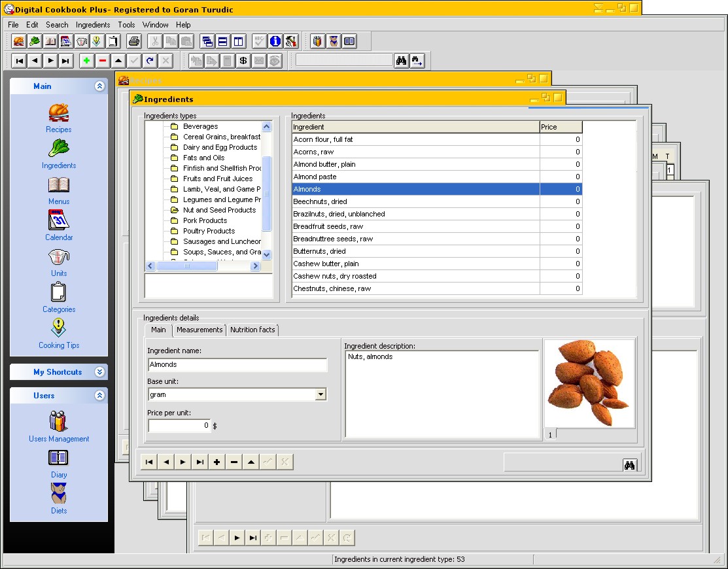The height and width of the screenshot is (569, 728).
Task: Click the tile horizontally toolbar icon
Action: [x=223, y=42]
